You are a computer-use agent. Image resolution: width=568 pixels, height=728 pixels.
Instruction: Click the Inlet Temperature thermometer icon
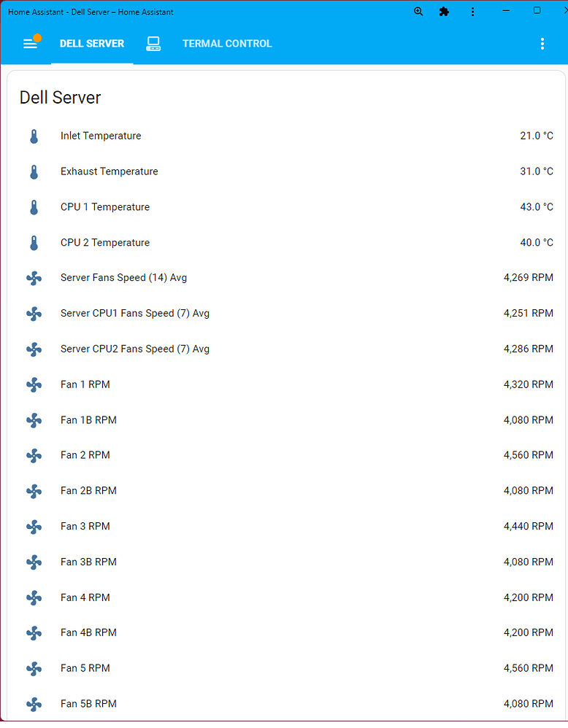coord(34,136)
